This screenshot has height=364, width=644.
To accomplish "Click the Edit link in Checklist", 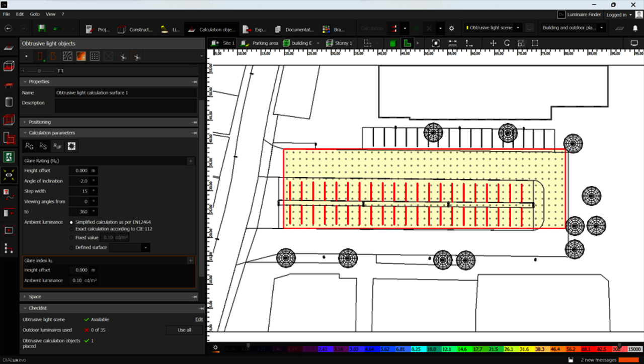I will (199, 319).
